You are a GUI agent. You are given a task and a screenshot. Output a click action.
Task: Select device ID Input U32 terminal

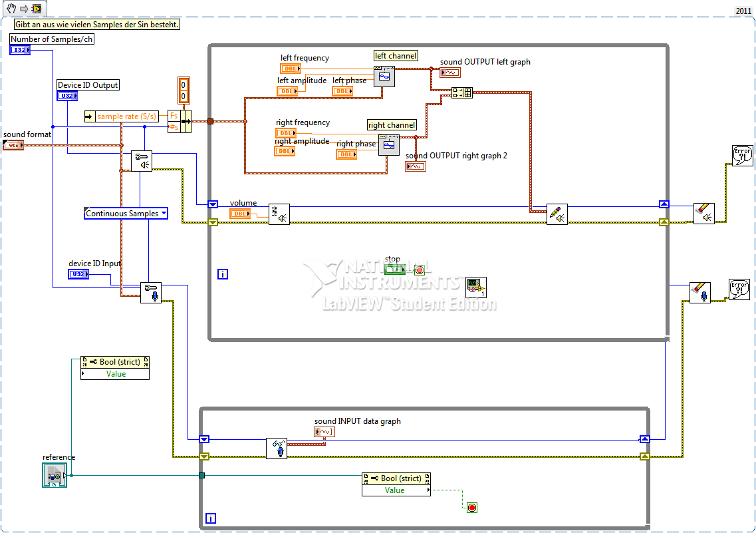[78, 274]
